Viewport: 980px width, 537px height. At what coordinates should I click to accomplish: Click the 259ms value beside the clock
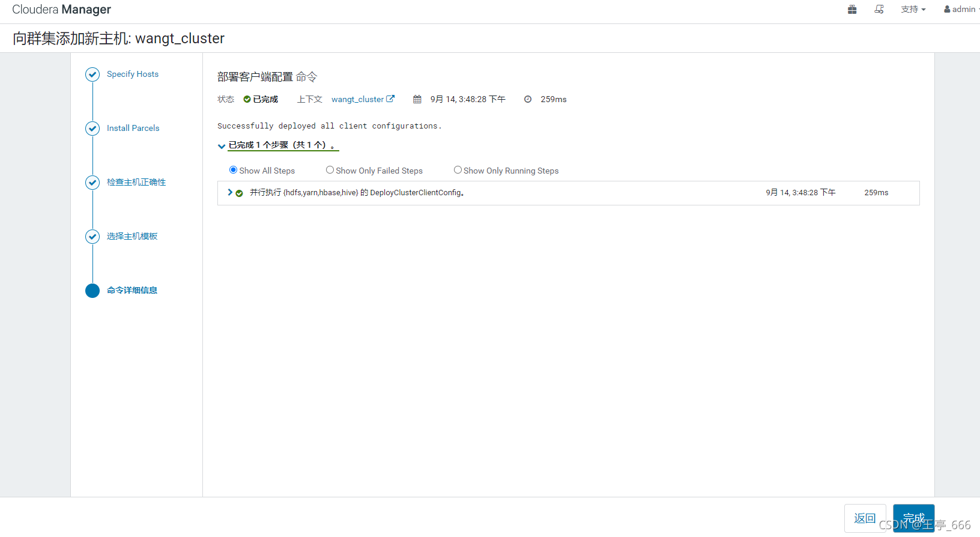(554, 100)
